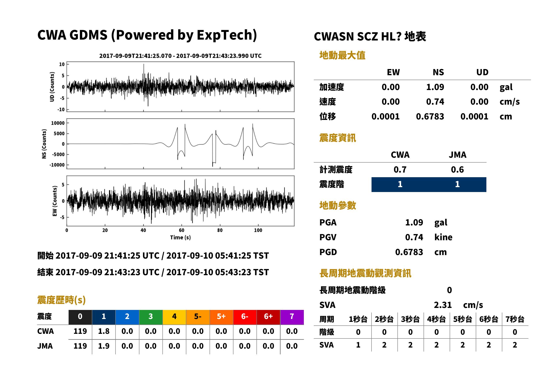The image size is (549, 392).
Task: Click the blue CWA 震度階 cell
Action: click(x=400, y=184)
